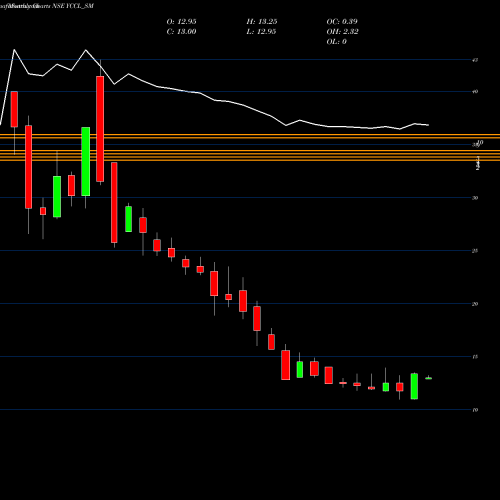The height and width of the screenshot is (500, 500).
Task: Select the open value O: 12.95
Action: tap(181, 22)
